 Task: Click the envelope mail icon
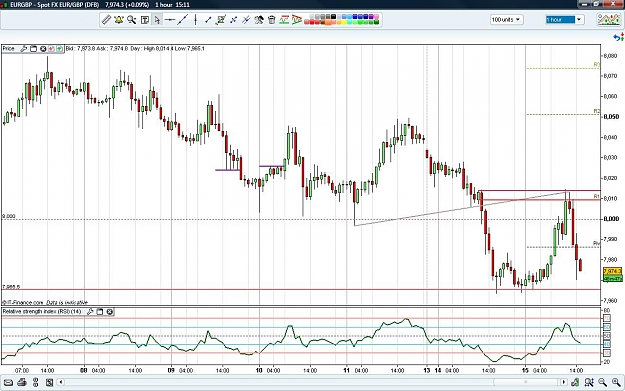coord(8,383)
